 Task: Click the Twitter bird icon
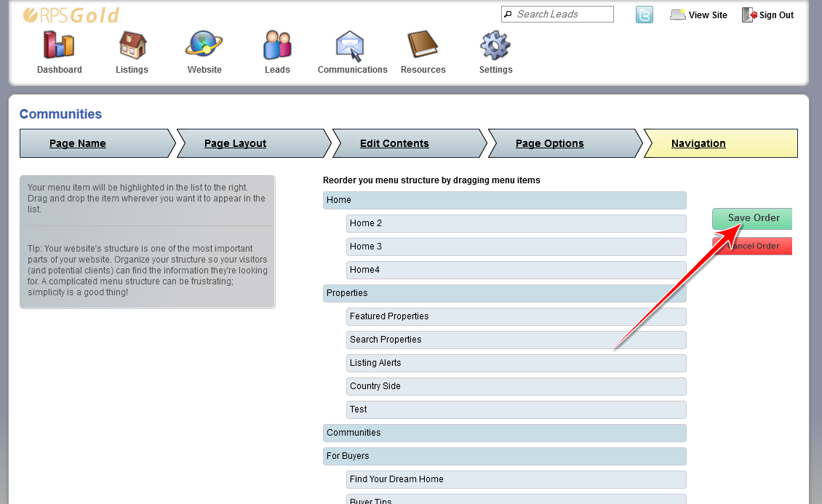(x=645, y=15)
